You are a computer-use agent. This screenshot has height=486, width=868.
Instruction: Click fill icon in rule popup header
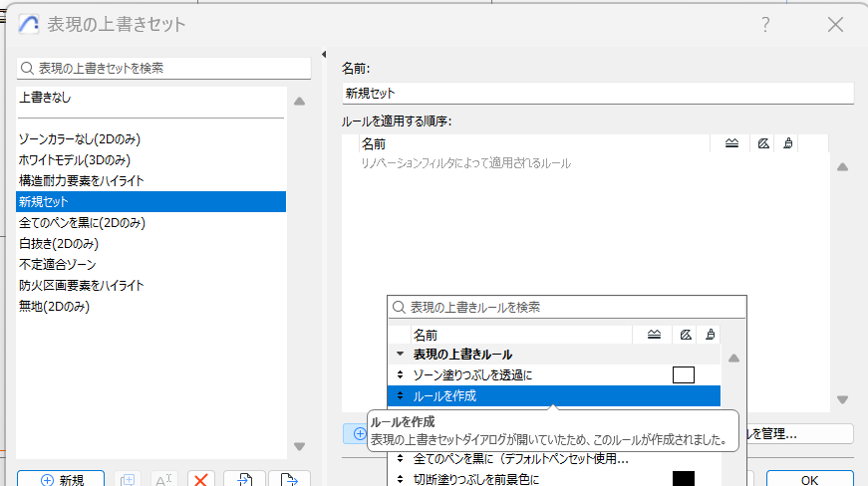(x=686, y=335)
